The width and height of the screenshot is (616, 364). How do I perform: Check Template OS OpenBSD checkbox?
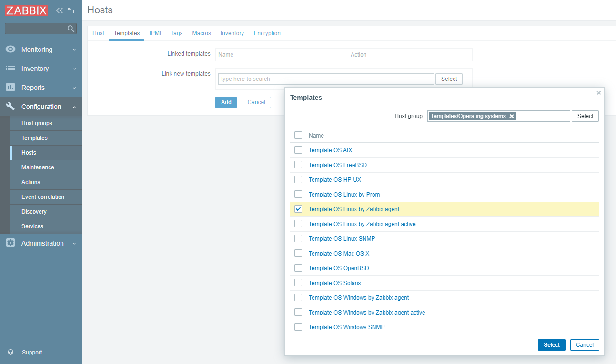click(298, 268)
